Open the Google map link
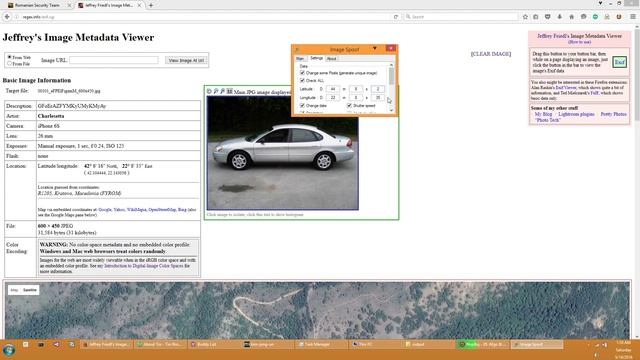The height and width of the screenshot is (360, 640). coord(104,209)
